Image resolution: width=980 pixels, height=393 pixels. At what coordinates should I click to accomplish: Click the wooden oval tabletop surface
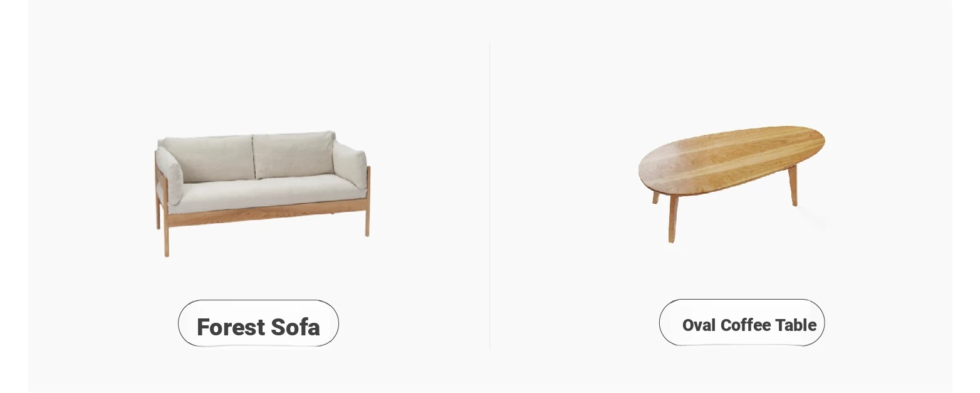point(731,159)
